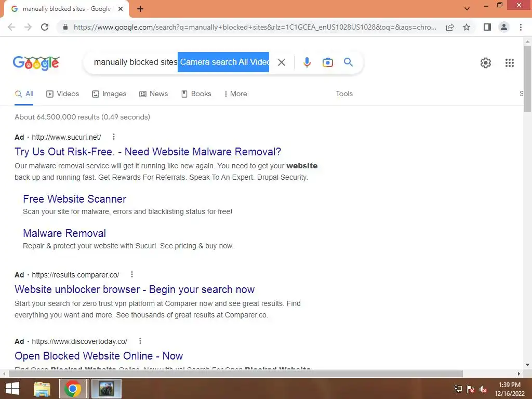Screen dimensions: 532x399
Task: Click the horizontal scrollbar thumb
Action: [235, 374]
